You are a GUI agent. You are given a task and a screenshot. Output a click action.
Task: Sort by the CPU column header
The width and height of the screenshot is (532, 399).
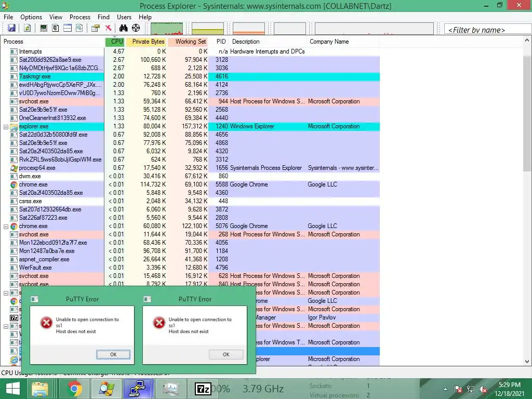click(115, 42)
